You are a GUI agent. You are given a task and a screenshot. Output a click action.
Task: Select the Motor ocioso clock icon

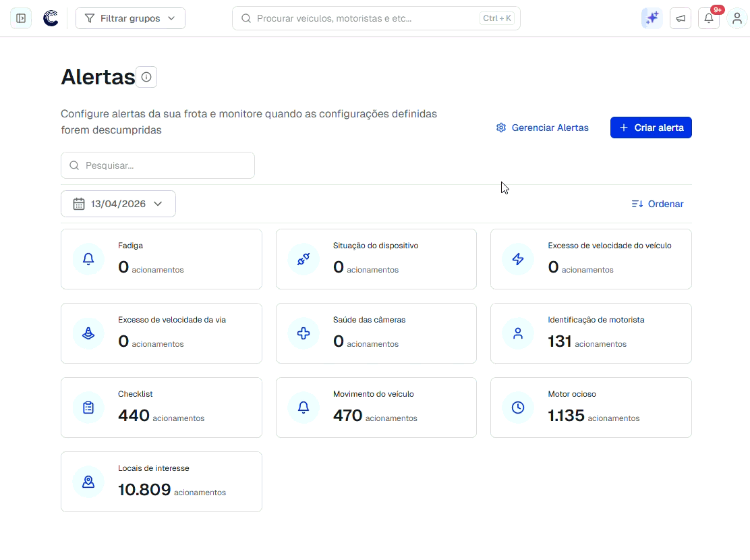coord(518,407)
